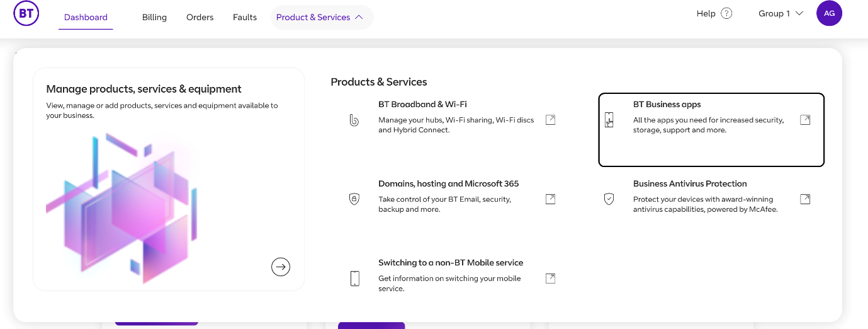The image size is (868, 329).
Task: Open Domains, hosting and Microsoft 365 title
Action: point(448,184)
